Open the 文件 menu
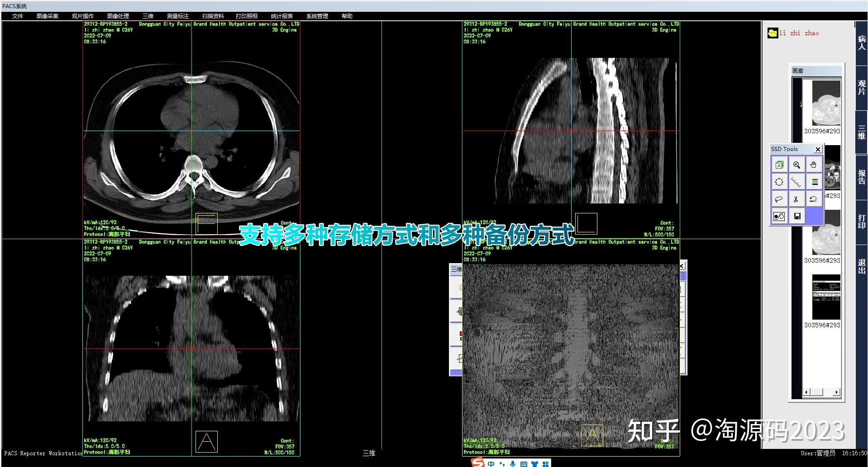 pyautogui.click(x=18, y=16)
